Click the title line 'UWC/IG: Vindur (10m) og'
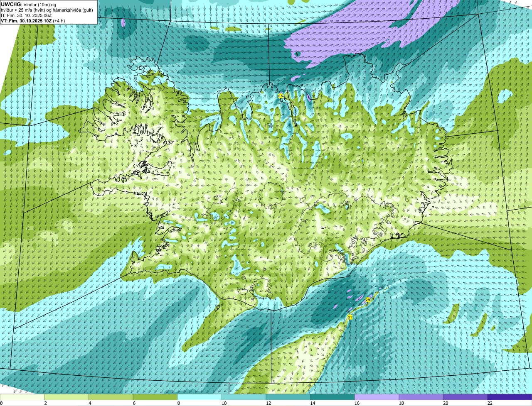Image resolution: width=532 pixels, height=406 pixels. click(x=28, y=5)
